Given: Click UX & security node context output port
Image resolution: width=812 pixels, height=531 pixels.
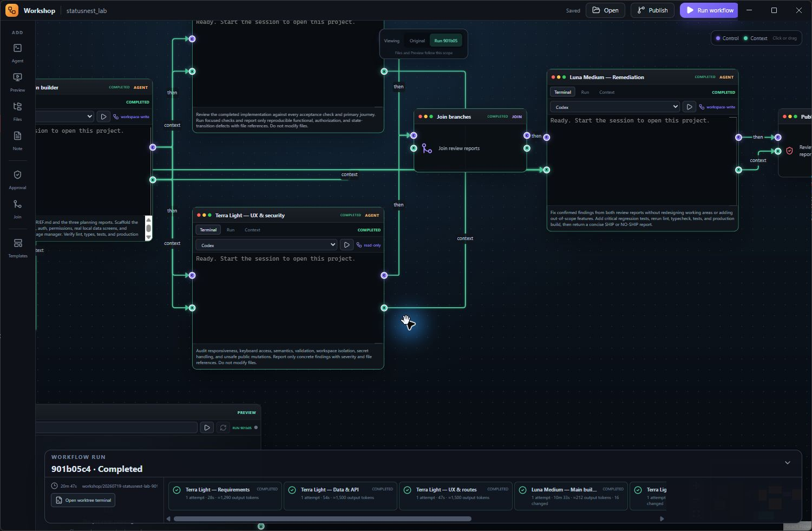Looking at the screenshot, I should click(384, 308).
